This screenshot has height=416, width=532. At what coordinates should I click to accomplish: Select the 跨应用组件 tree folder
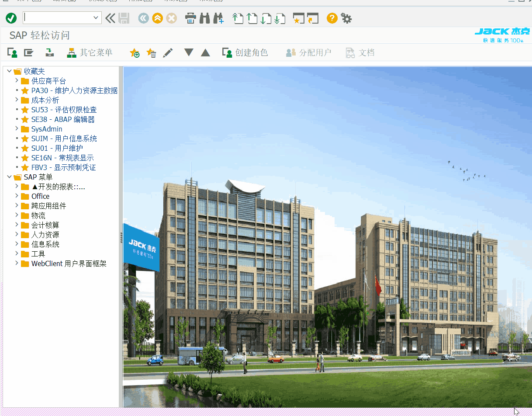(48, 206)
